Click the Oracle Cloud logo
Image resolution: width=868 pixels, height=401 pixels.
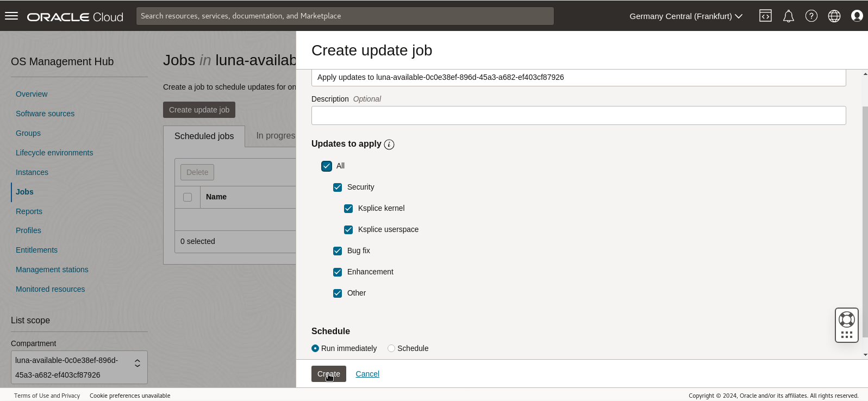tap(76, 17)
